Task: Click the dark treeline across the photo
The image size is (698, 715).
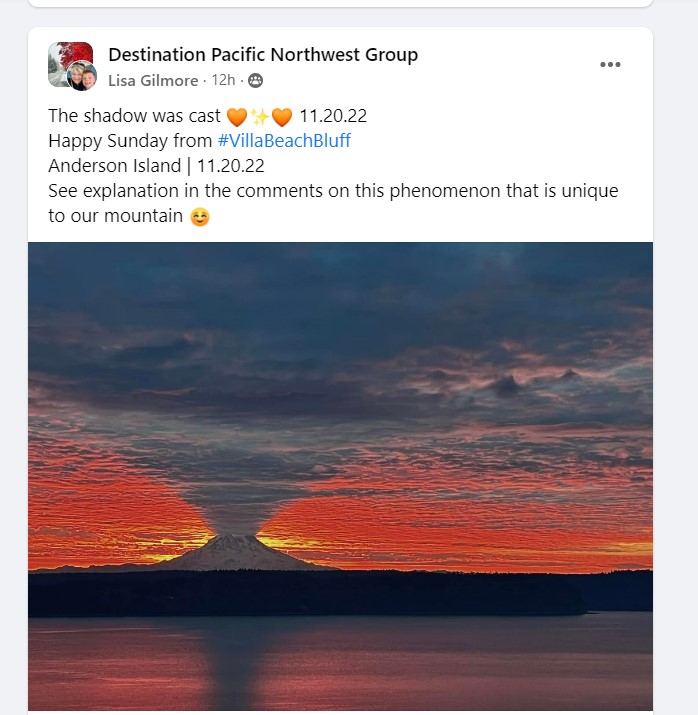Action: point(340,593)
